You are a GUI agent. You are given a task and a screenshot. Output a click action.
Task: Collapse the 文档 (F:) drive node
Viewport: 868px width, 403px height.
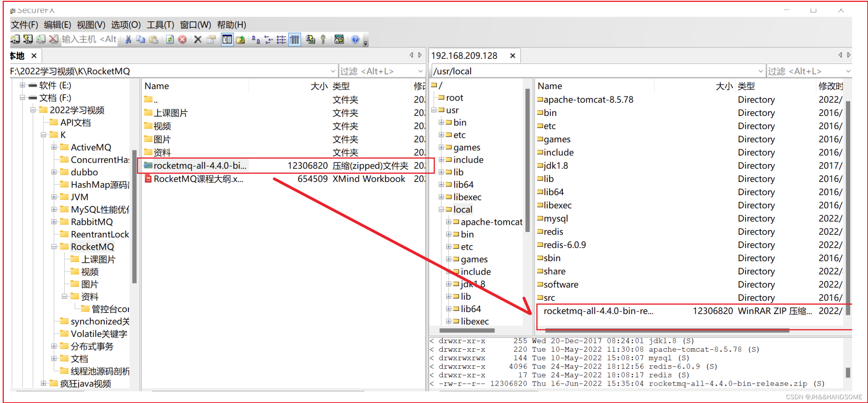point(22,98)
